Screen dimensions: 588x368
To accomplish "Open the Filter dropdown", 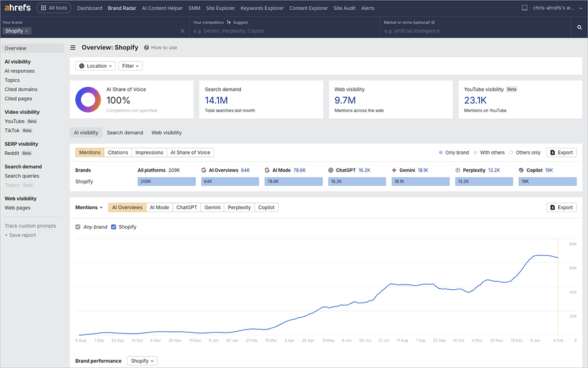I will (130, 66).
